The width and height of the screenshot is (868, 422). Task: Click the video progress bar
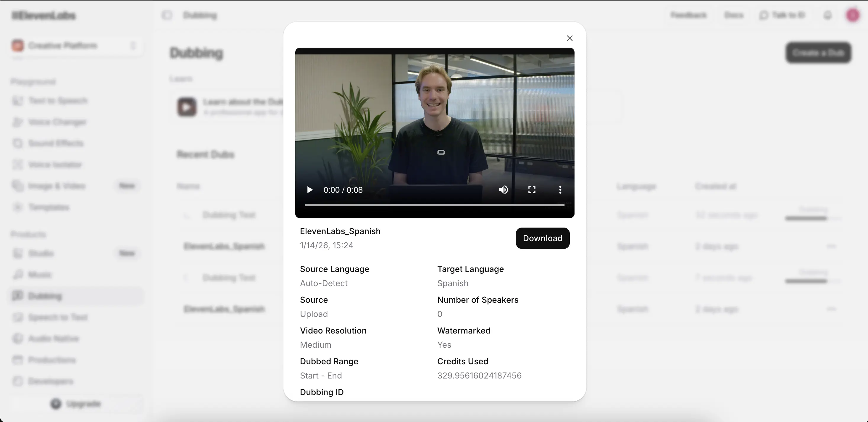tap(434, 205)
